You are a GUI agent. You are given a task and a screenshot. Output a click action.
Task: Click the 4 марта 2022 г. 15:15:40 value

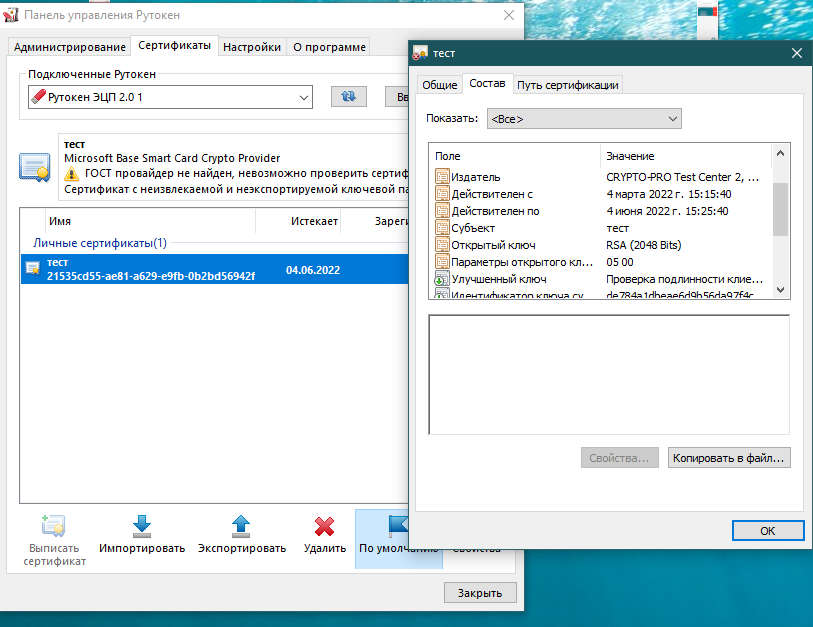669,194
